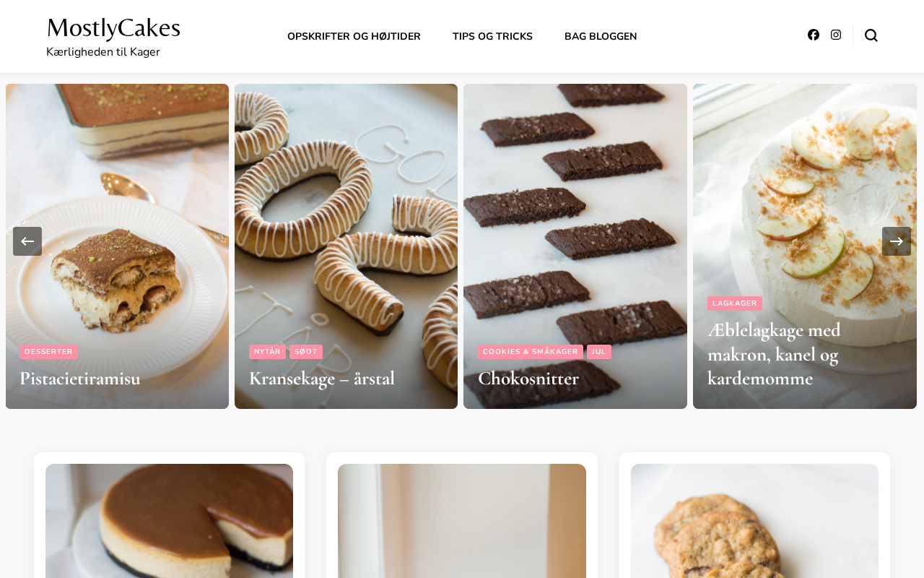Go to previous carousel slide
This screenshot has height=578, width=924.
click(x=27, y=241)
